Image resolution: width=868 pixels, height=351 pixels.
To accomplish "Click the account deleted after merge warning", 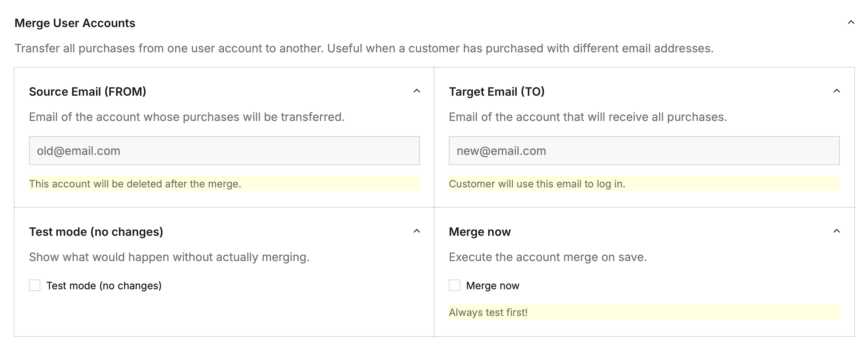I will click(x=135, y=184).
